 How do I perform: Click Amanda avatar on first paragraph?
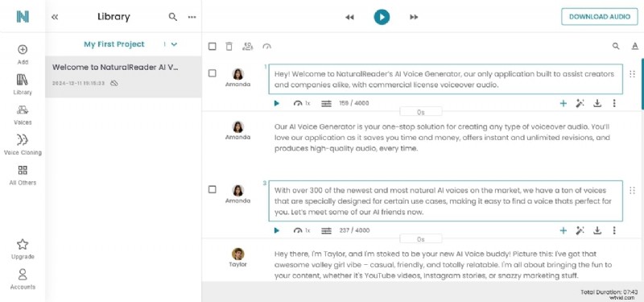tap(237, 74)
